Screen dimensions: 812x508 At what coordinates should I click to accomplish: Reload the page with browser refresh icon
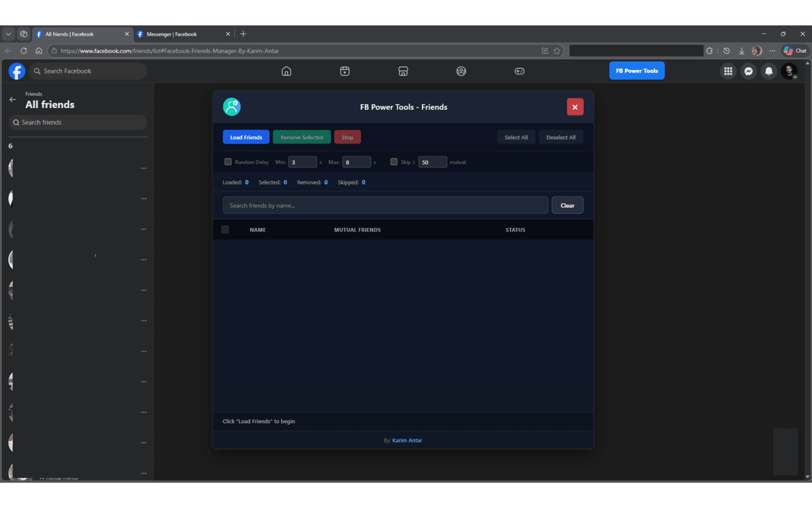point(23,51)
